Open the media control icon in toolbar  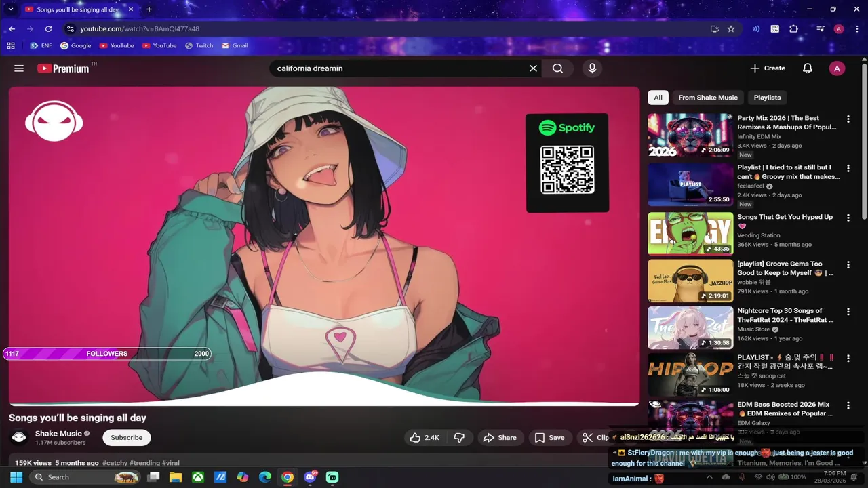pyautogui.click(x=821, y=29)
